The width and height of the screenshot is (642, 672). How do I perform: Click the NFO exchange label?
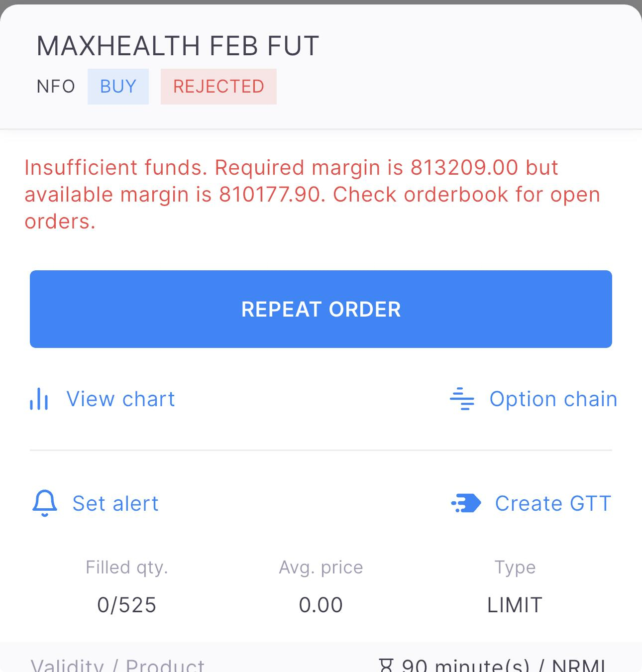(x=56, y=87)
